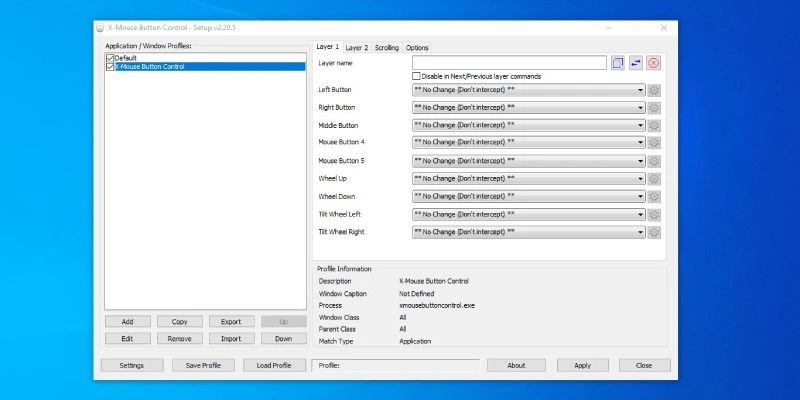Click into the Layer name field
This screenshot has height=400, width=800.
[509, 63]
